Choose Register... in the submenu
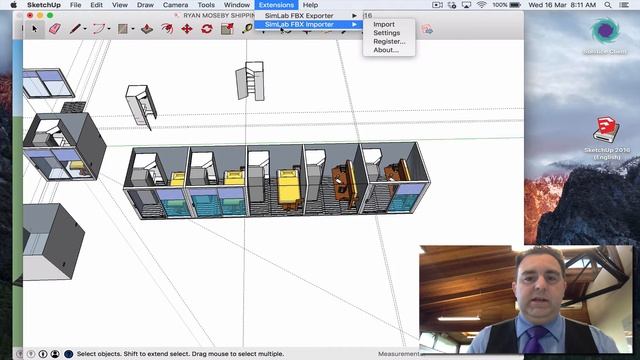The height and width of the screenshot is (360, 640). tap(389, 42)
